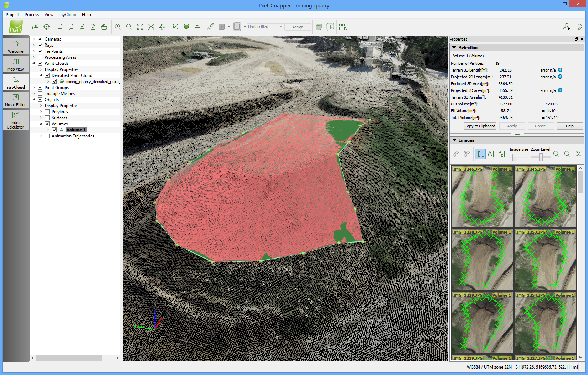This screenshot has height=375, width=588.
Task: Click the clipboard checkmark toolbar icon
Action: 93,27
